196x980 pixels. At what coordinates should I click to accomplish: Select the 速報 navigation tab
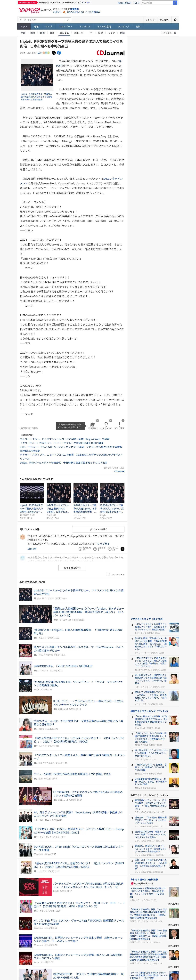[x=36, y=27]
